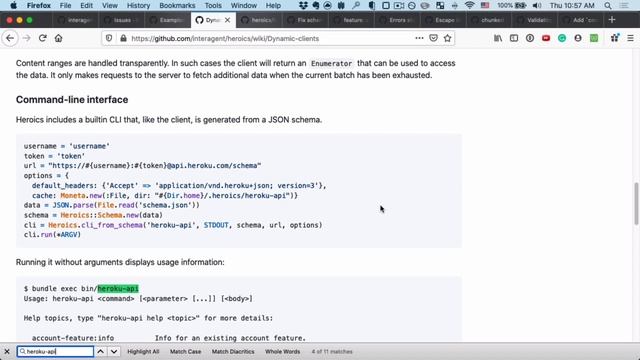The height and width of the screenshot is (360, 640).
Task: Toggle Highlight All in find bar
Action: click(143, 351)
